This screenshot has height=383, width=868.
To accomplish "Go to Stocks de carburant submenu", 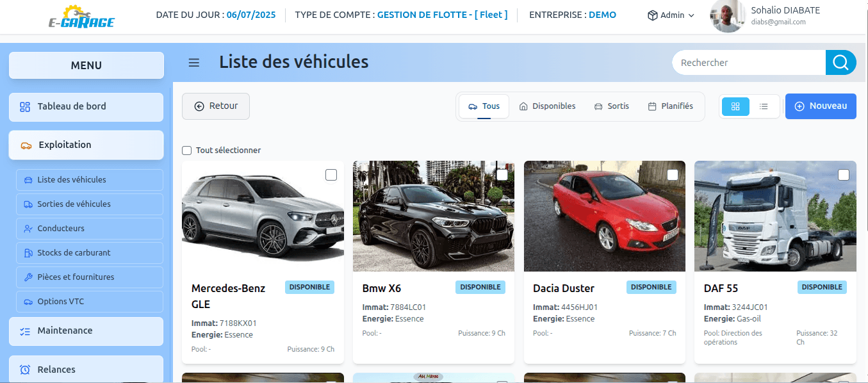I will tap(90, 253).
